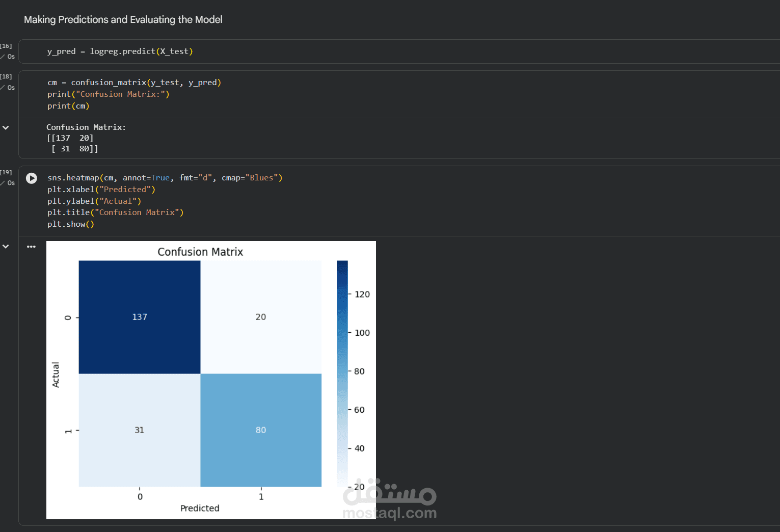Place cursor on the plt.show() line
This screenshot has width=780, height=532.
coord(71,224)
